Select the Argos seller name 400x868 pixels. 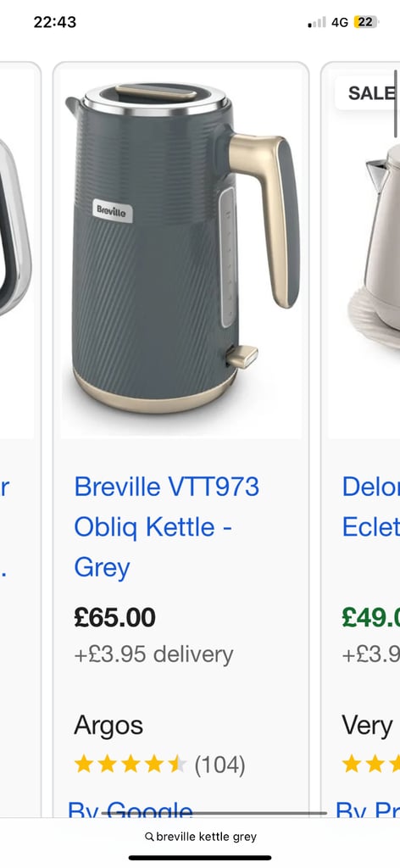pyautogui.click(x=108, y=726)
